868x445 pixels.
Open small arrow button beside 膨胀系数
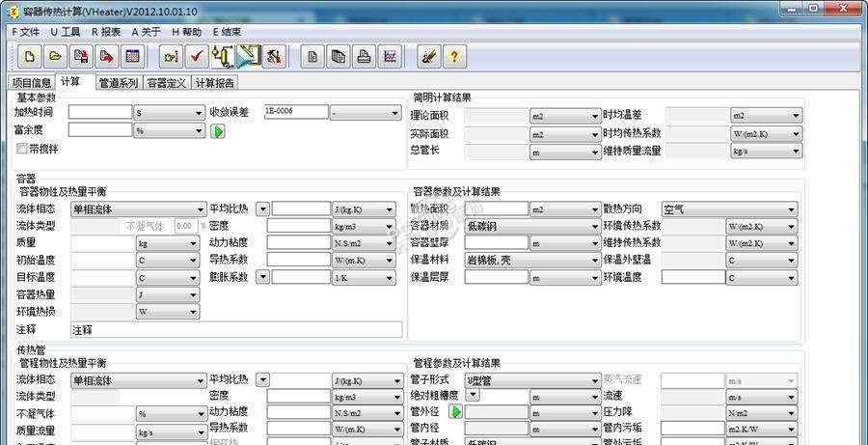click(x=263, y=277)
